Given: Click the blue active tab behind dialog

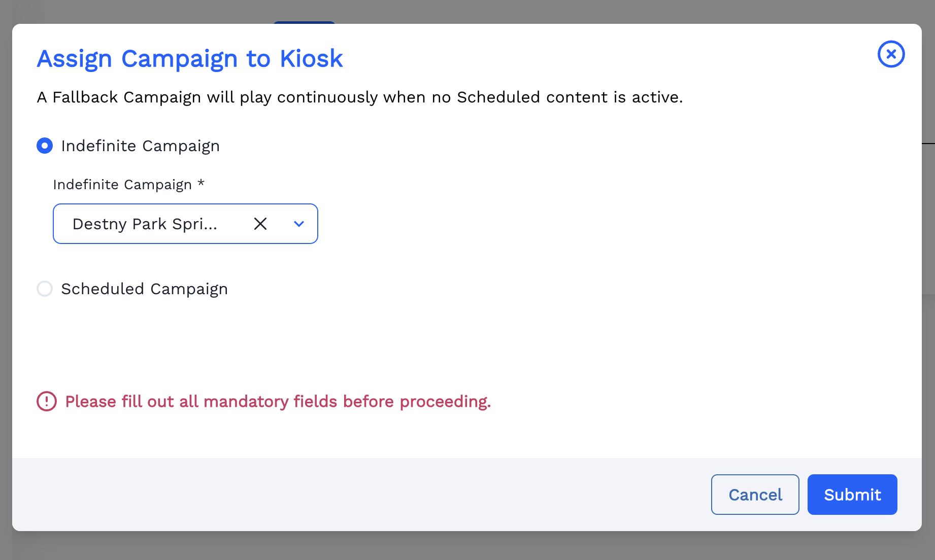Looking at the screenshot, I should click(304, 22).
